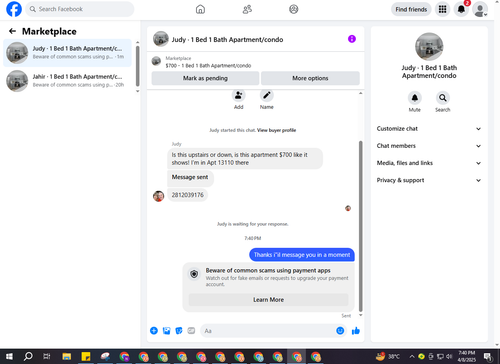This screenshot has width=500, height=364.
Task: Open the account profile menu
Action: coord(480,9)
